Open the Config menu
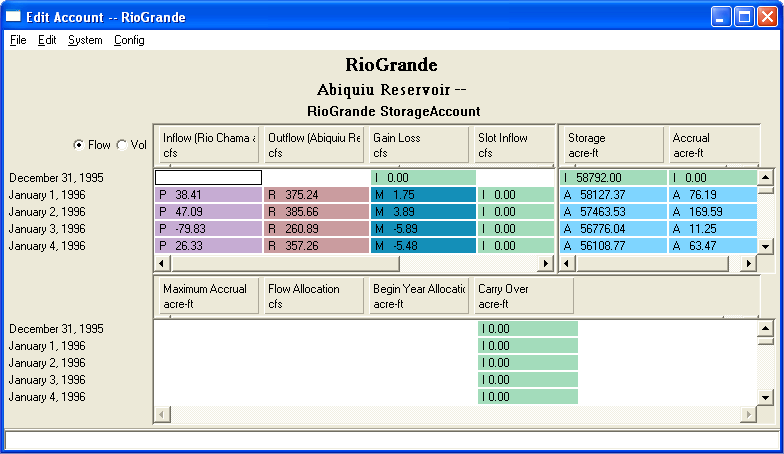Screen dimensions: 784x454 click(x=129, y=40)
